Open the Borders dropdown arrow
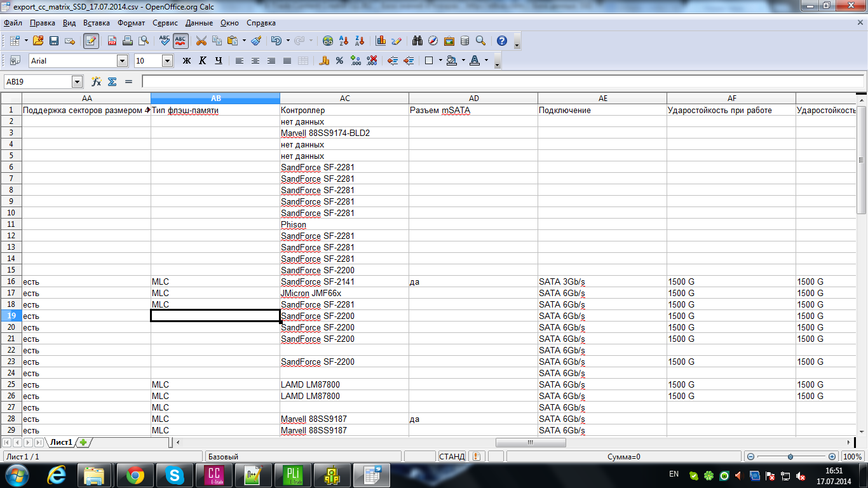The image size is (868, 488). 440,61
